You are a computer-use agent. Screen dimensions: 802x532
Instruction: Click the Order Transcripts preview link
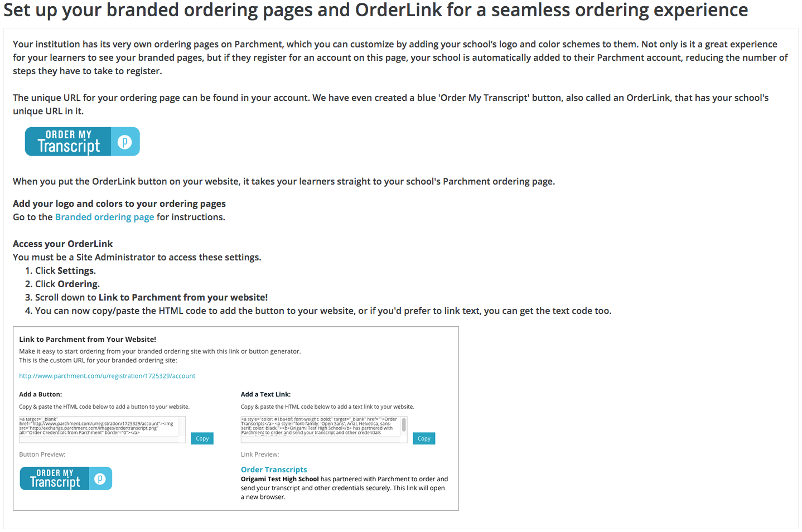click(274, 470)
